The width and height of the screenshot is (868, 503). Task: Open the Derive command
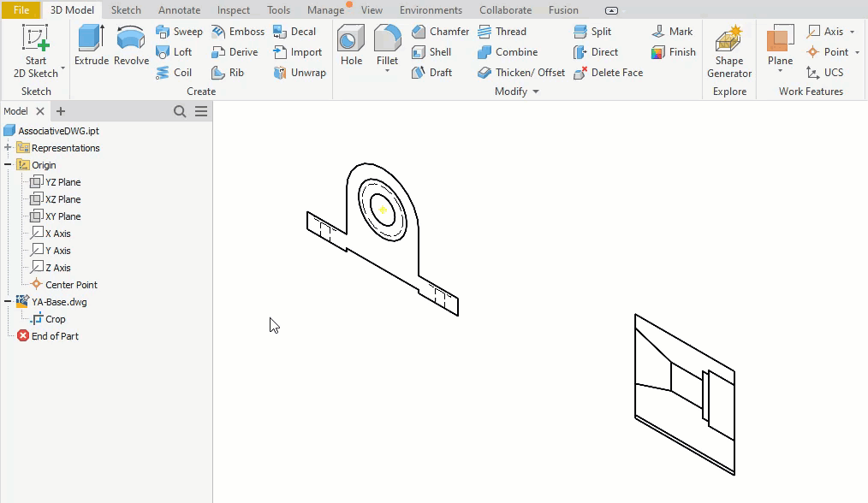[x=235, y=52]
